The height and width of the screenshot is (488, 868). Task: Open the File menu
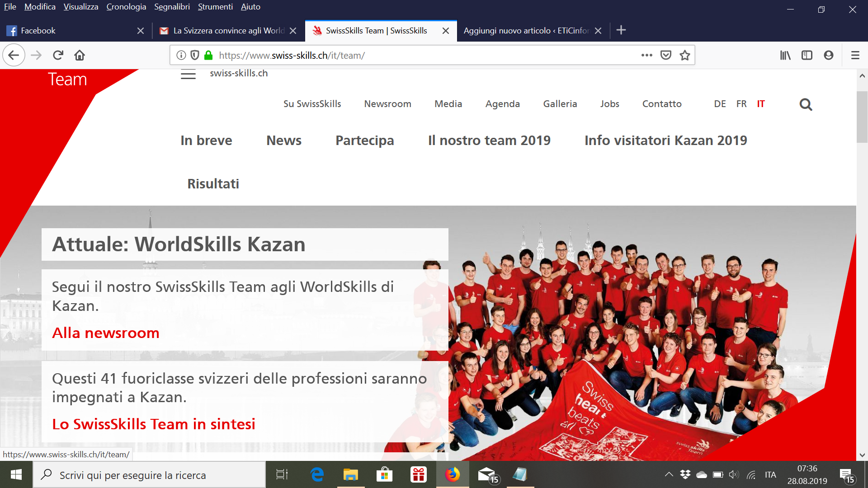(x=10, y=7)
